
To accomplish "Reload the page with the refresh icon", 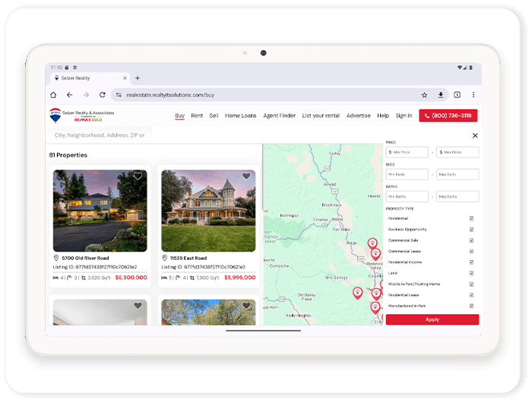I will click(x=102, y=95).
